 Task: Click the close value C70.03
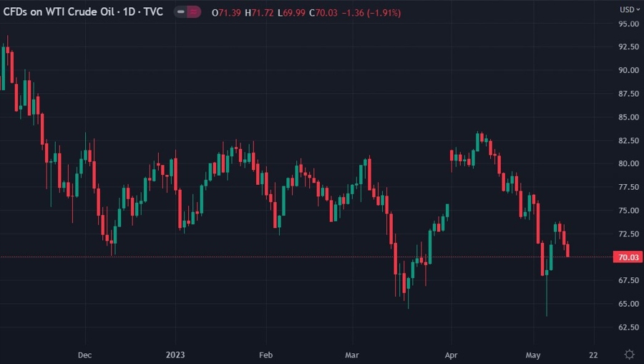coord(323,13)
